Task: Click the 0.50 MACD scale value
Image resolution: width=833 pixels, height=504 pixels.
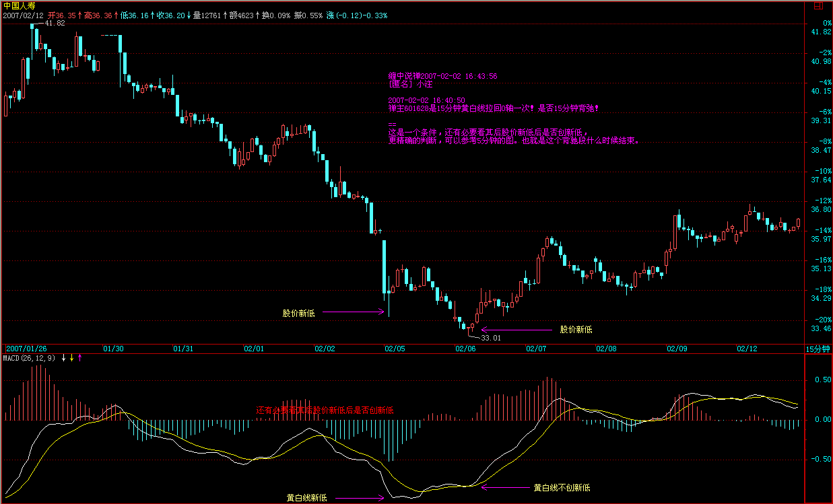Action: pos(821,380)
